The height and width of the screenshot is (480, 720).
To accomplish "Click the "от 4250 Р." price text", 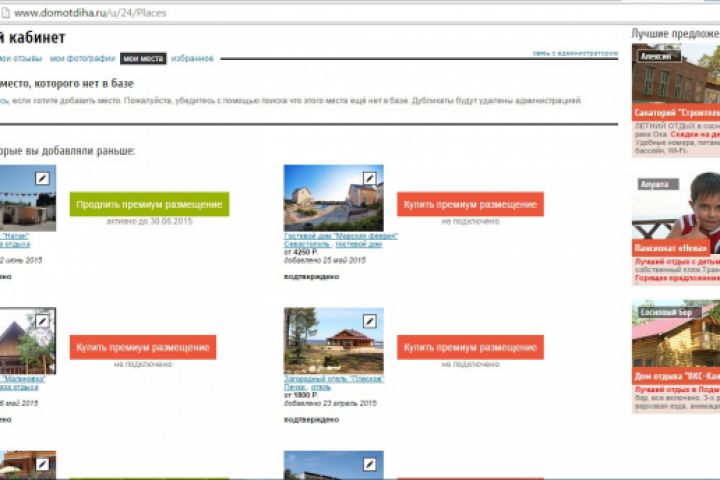I will tap(301, 252).
